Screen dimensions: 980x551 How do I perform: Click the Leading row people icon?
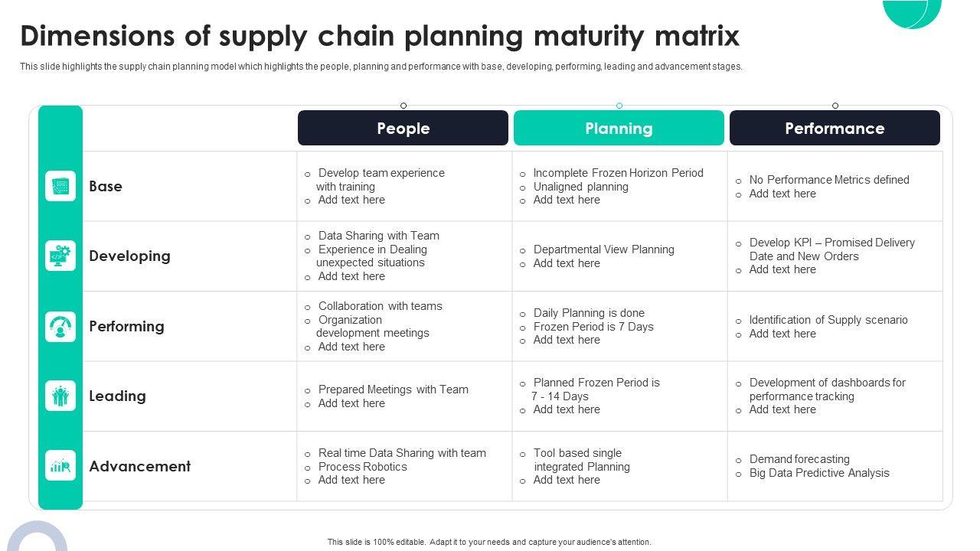pos(60,396)
